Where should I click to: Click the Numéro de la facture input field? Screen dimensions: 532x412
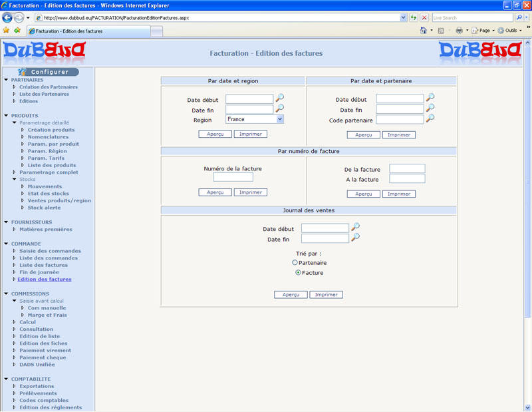tap(233, 178)
